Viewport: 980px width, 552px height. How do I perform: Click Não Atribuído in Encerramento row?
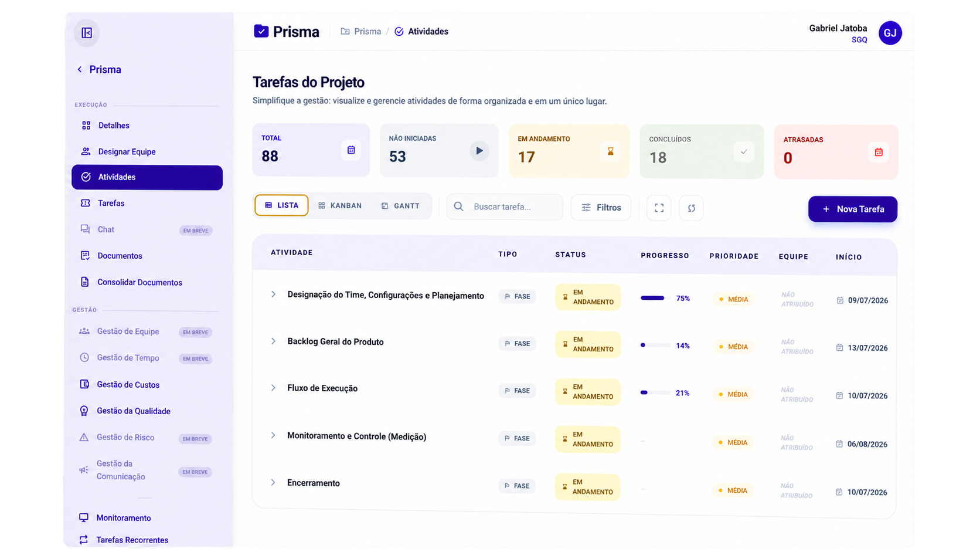coord(797,491)
